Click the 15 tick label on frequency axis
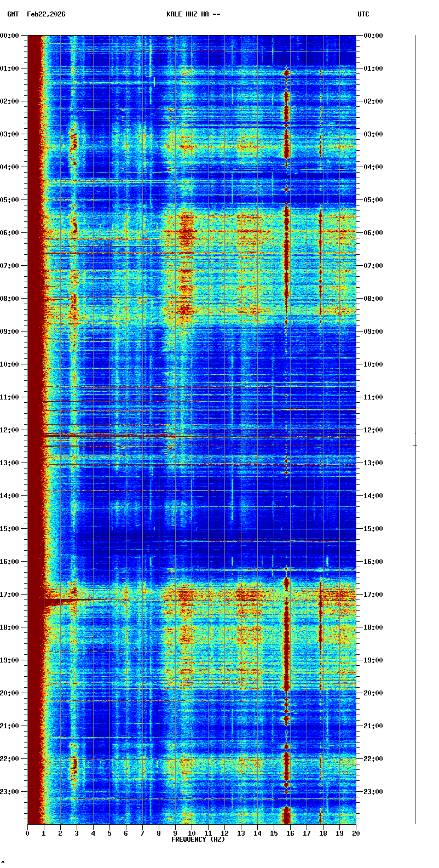 (x=274, y=833)
